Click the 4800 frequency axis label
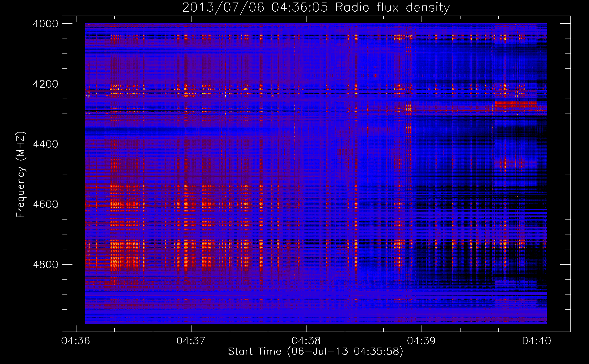 click(x=46, y=264)
